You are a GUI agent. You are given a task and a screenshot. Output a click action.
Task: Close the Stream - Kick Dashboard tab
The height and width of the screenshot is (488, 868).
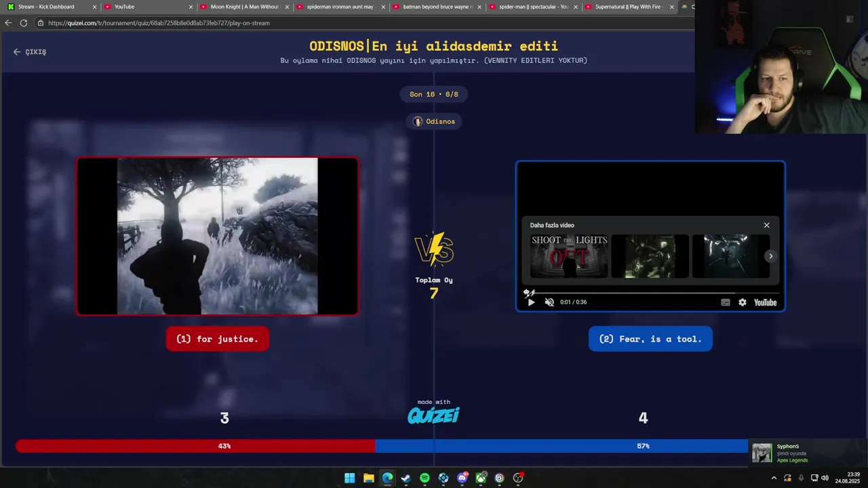[x=95, y=7]
